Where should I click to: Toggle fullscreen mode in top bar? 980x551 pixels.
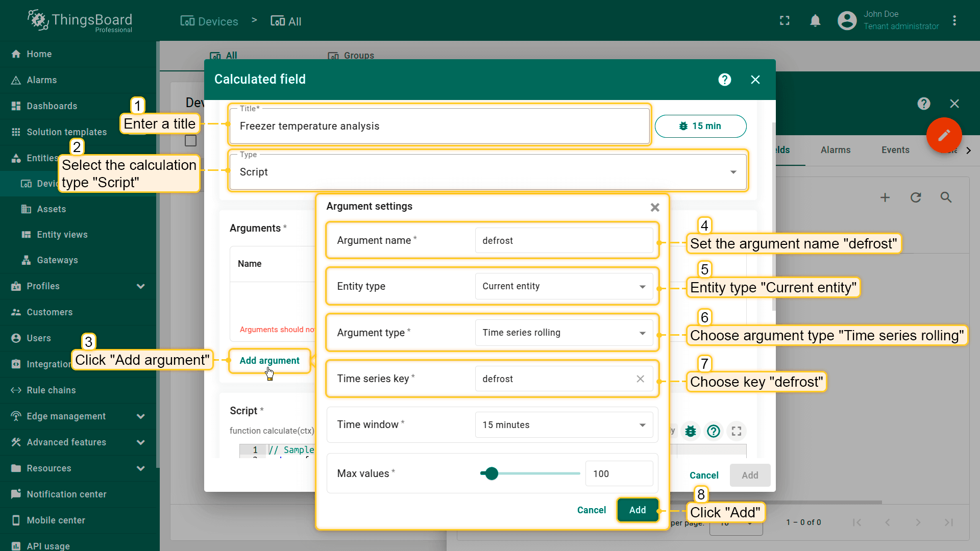coord(785,21)
